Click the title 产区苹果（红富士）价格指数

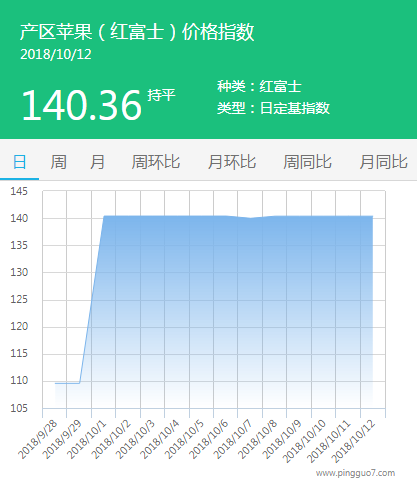pos(137,32)
